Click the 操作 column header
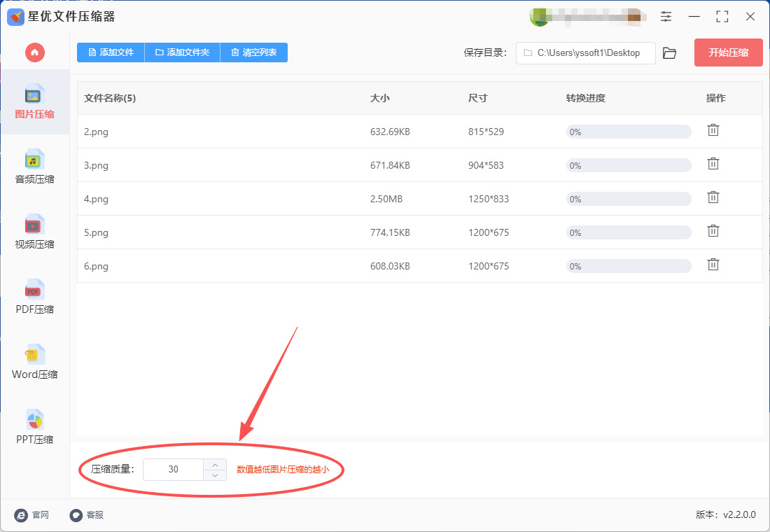Viewport: 770px width, 532px height. click(715, 98)
